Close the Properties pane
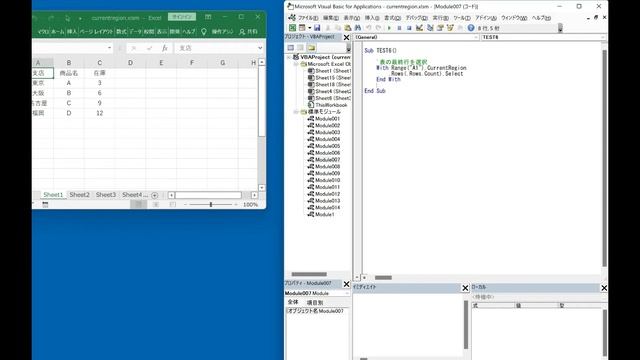Viewport: 640px width, 360px height. point(347,284)
